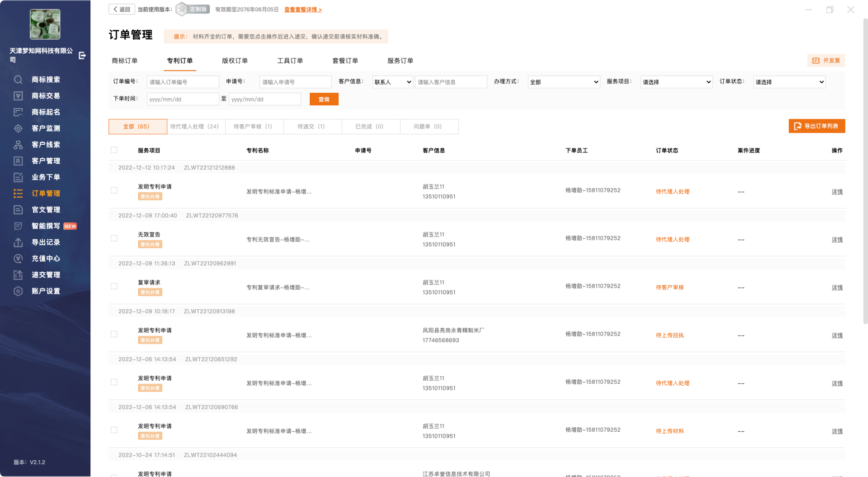This screenshot has height=477, width=868.
Task: Click the 申请号 input field
Action: tap(295, 82)
